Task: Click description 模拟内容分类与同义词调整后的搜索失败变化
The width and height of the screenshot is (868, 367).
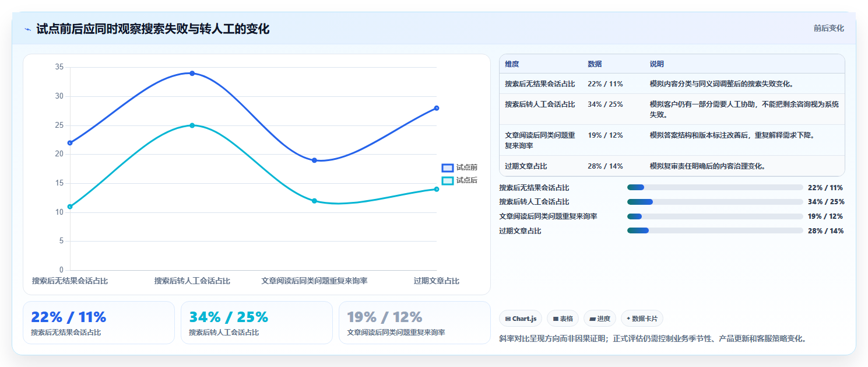Action: (x=721, y=84)
